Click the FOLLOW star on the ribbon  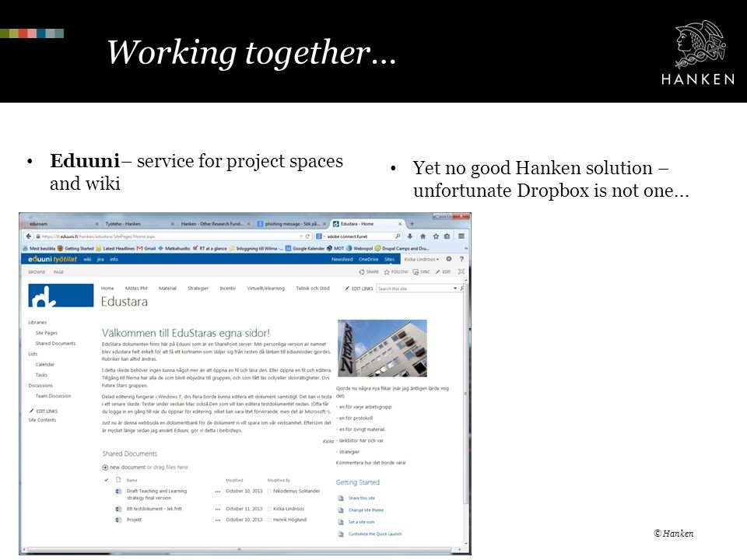(387, 272)
